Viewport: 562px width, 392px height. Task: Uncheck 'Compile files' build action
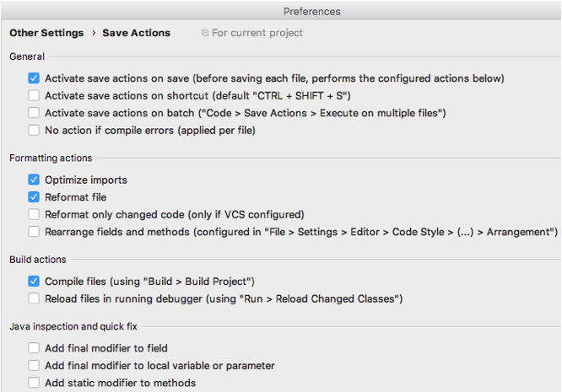coord(34,281)
